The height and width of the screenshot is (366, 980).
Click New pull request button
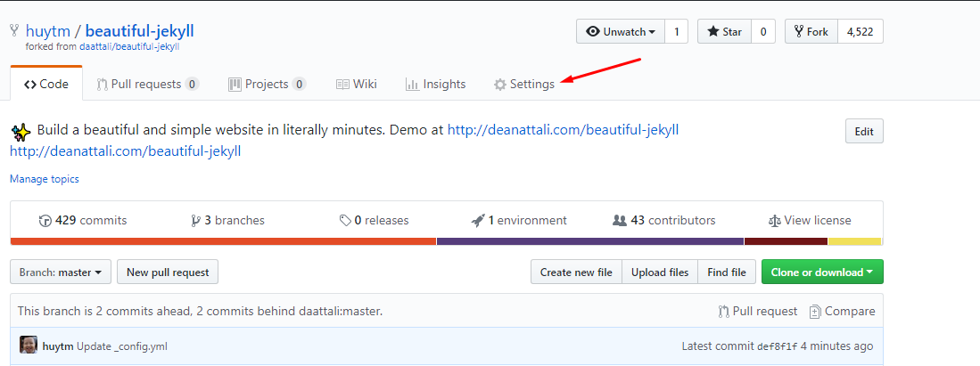(x=168, y=272)
